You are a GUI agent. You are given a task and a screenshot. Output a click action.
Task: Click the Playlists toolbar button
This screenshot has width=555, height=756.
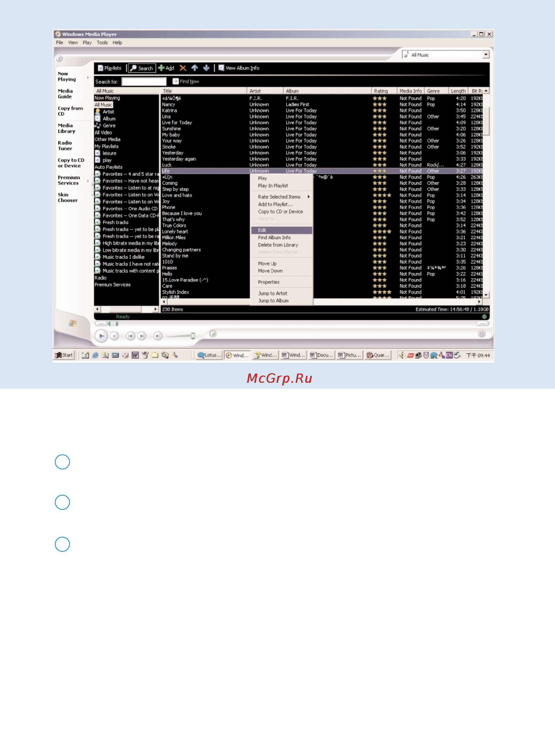[x=110, y=68]
